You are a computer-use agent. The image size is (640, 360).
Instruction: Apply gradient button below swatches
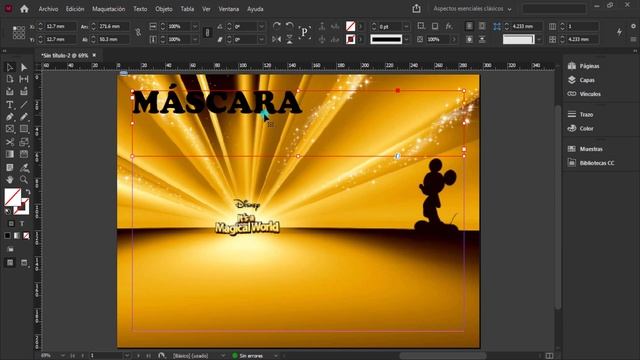click(x=17, y=236)
